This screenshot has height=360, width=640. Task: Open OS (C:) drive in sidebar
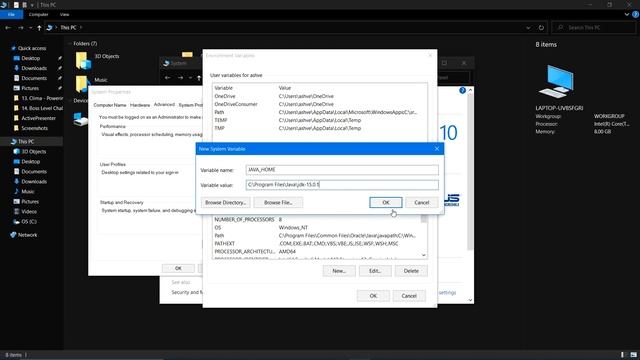[x=29, y=222]
